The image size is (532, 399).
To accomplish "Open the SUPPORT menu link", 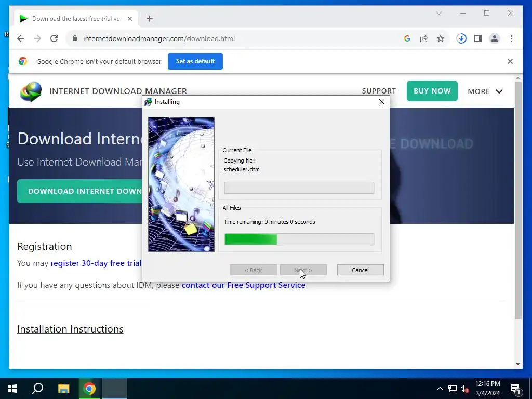I will tap(379, 91).
